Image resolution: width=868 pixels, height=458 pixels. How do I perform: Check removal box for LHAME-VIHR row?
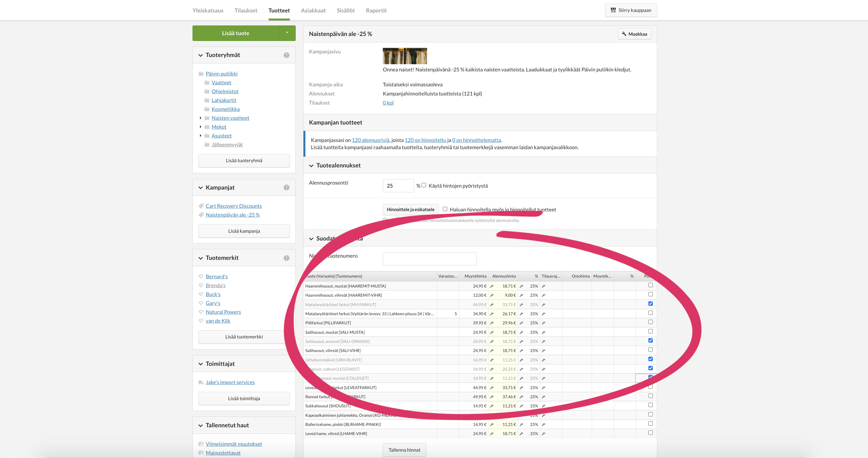(650, 433)
